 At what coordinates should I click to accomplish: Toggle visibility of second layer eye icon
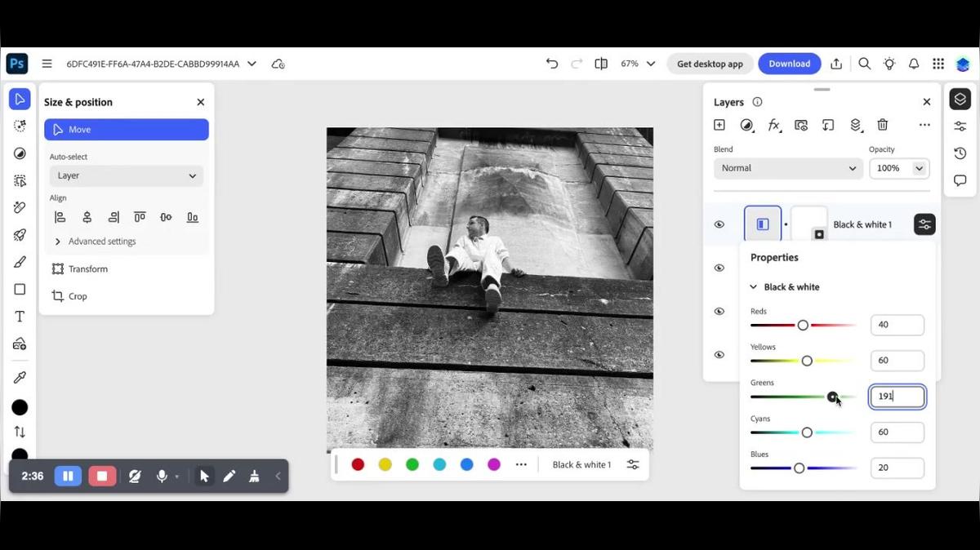tap(719, 268)
